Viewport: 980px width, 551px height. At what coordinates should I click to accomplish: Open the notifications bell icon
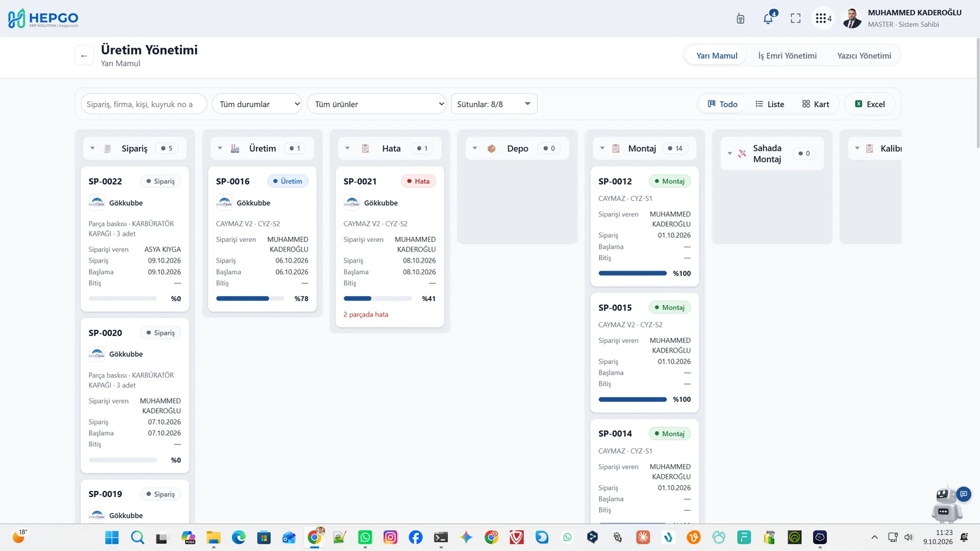768,18
